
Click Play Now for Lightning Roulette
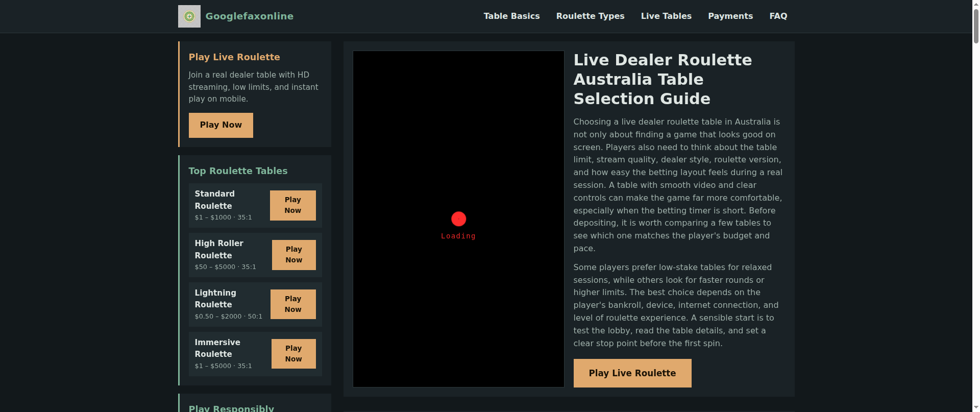293,304
